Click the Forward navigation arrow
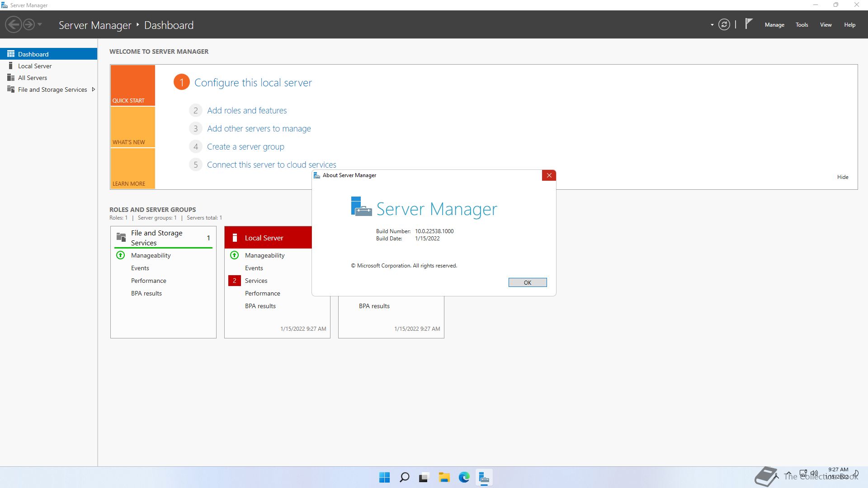This screenshot has height=488, width=868. point(29,24)
